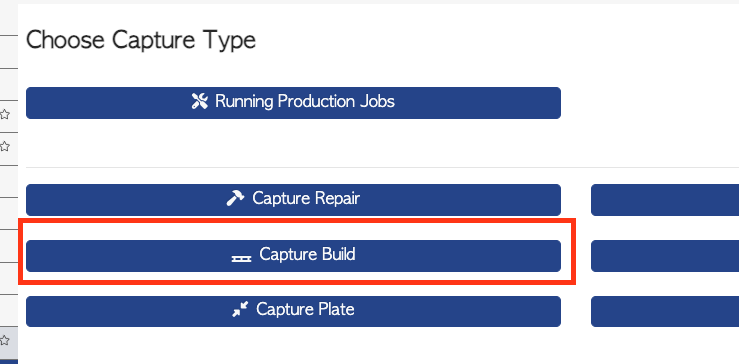Click the Choose Capture Type heading

tap(140, 41)
